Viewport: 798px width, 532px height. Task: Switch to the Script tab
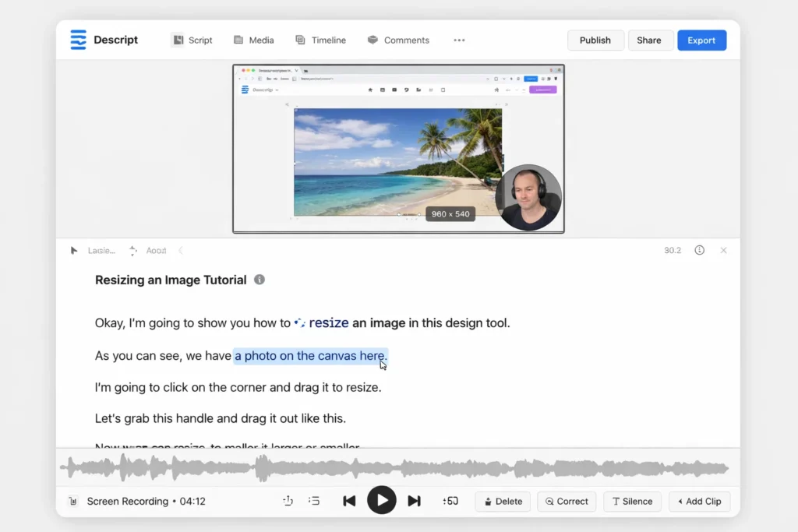pyautogui.click(x=192, y=40)
